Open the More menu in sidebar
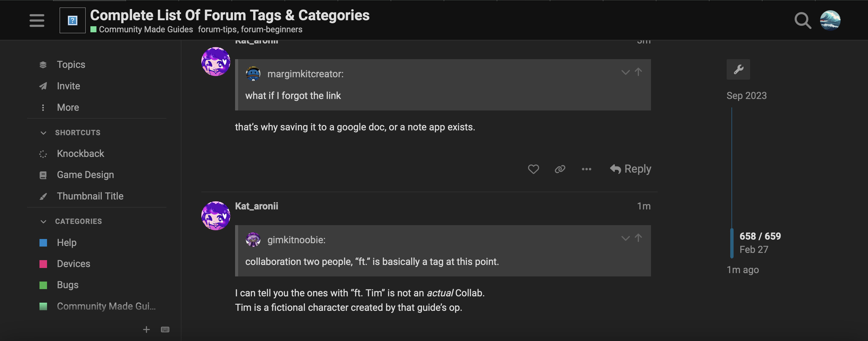868x341 pixels. click(x=68, y=107)
